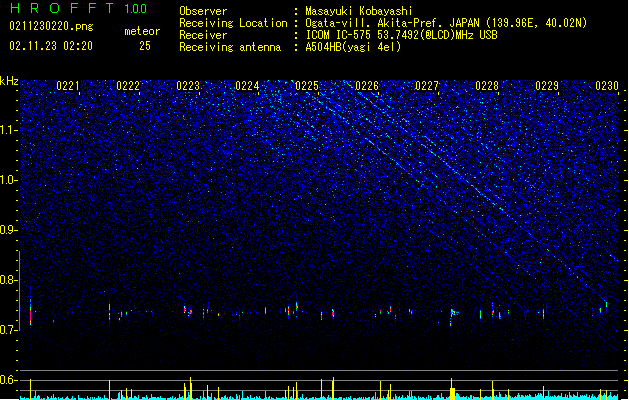The width and height of the screenshot is (629, 400).
Task: Click the 0.9 kHz axis label
Action: pyautogui.click(x=9, y=230)
